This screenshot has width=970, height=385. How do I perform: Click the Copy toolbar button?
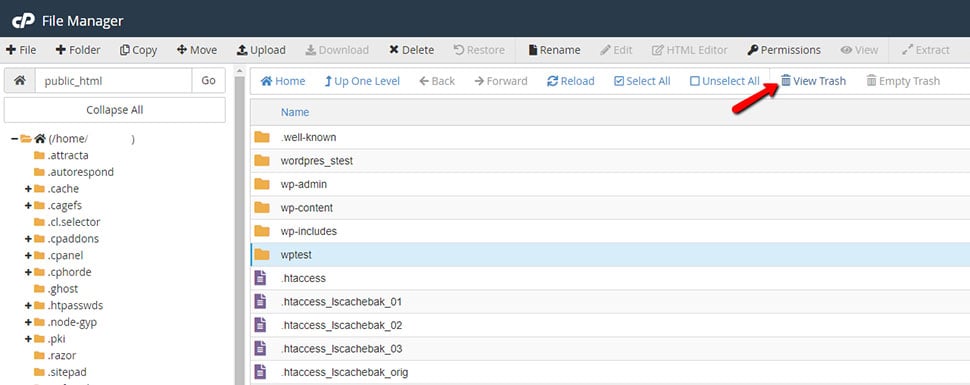point(138,50)
